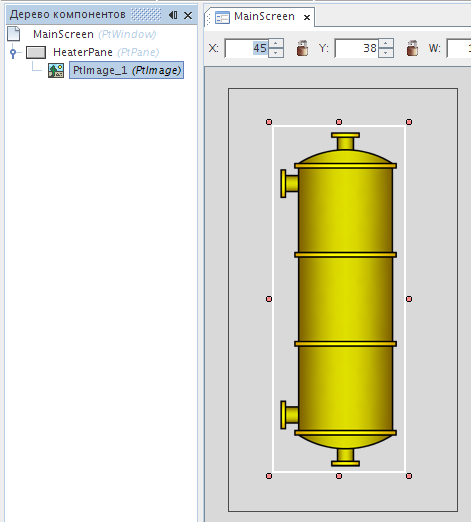This screenshot has width=471, height=522.
Task: Collapse HeaterPane tree branch
Action: tap(13, 53)
